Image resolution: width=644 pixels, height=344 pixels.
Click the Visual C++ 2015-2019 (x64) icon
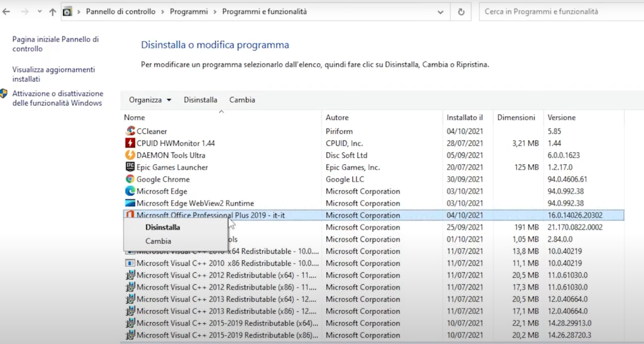[130, 323]
